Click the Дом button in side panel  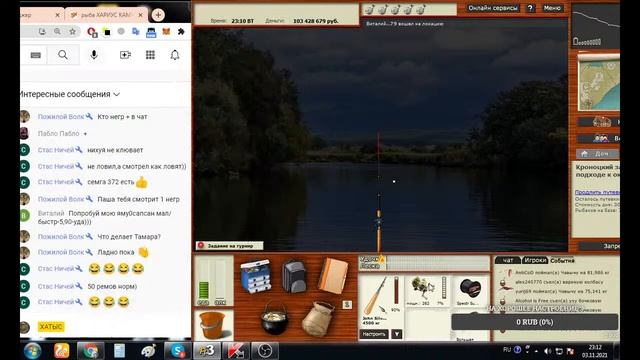click(x=598, y=153)
